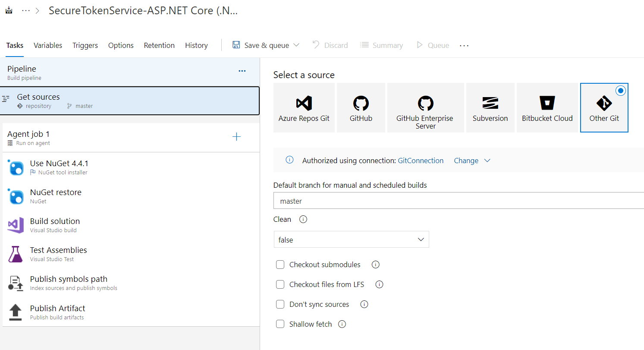Switch to the Options tab
The height and width of the screenshot is (350, 644).
pyautogui.click(x=121, y=45)
